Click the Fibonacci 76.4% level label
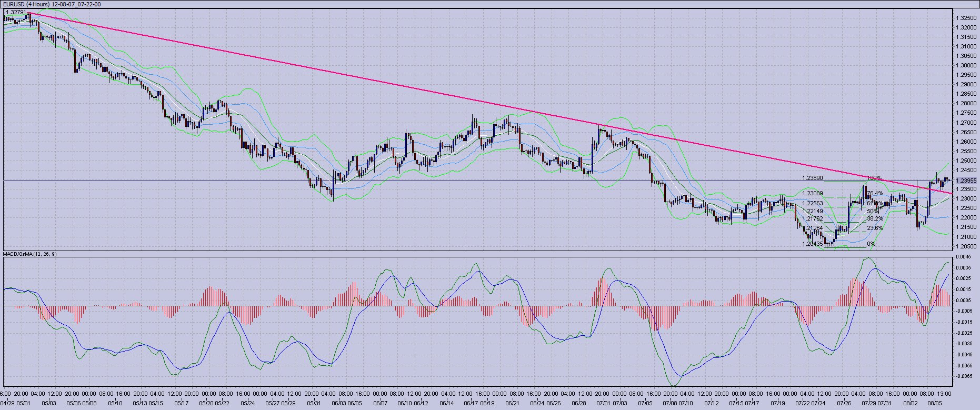This screenshot has width=980, height=410. pos(874,193)
